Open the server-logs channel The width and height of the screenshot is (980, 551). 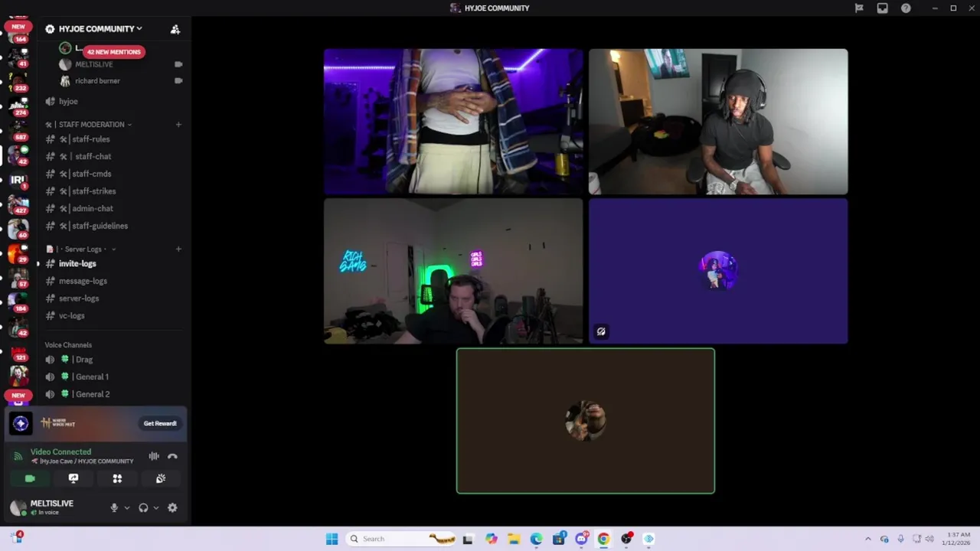[x=113, y=298]
